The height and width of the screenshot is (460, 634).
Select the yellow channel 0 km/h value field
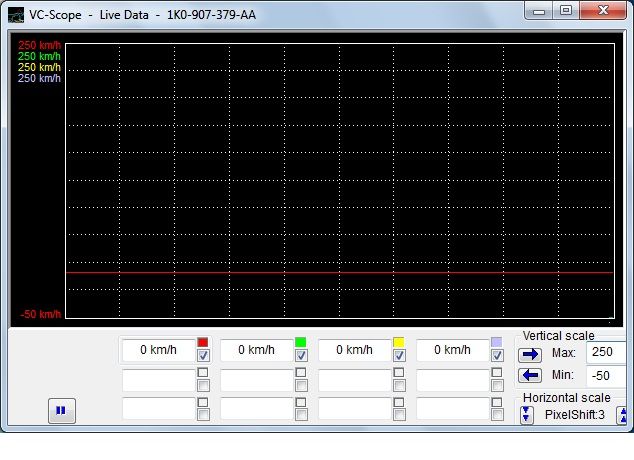coord(355,350)
